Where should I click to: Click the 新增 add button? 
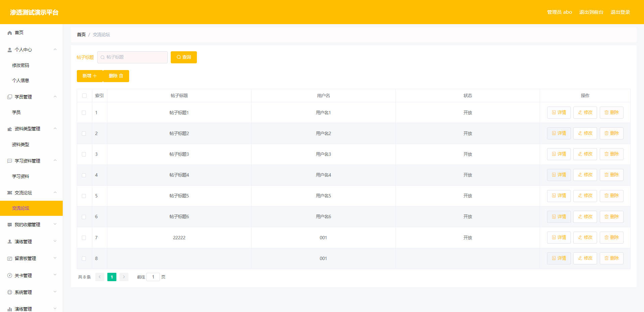tap(90, 76)
